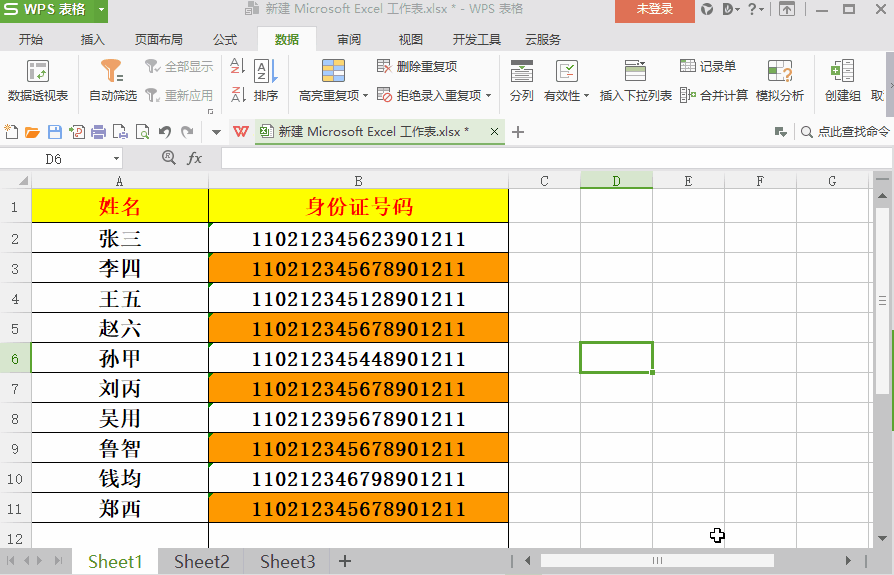This screenshot has width=894, height=575.
Task: Switch to the Sheet2 worksheet tab
Action: click(202, 562)
